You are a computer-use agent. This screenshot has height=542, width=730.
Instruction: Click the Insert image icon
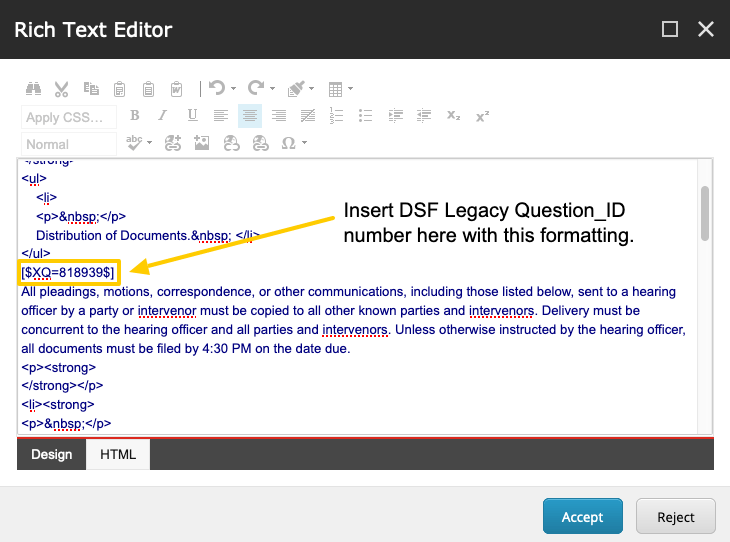click(x=202, y=143)
